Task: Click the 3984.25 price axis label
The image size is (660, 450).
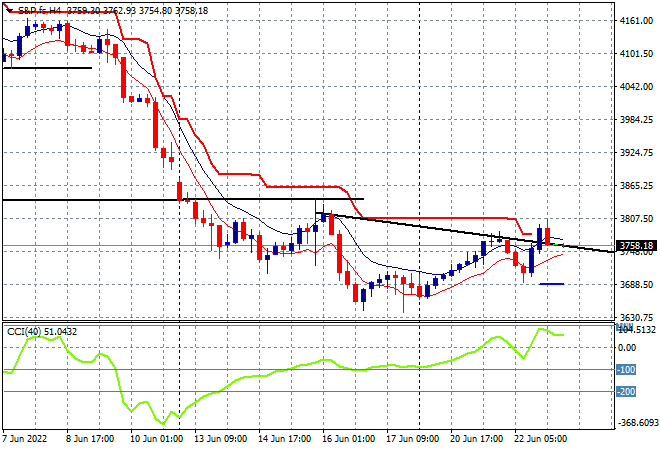Action: coord(636,120)
